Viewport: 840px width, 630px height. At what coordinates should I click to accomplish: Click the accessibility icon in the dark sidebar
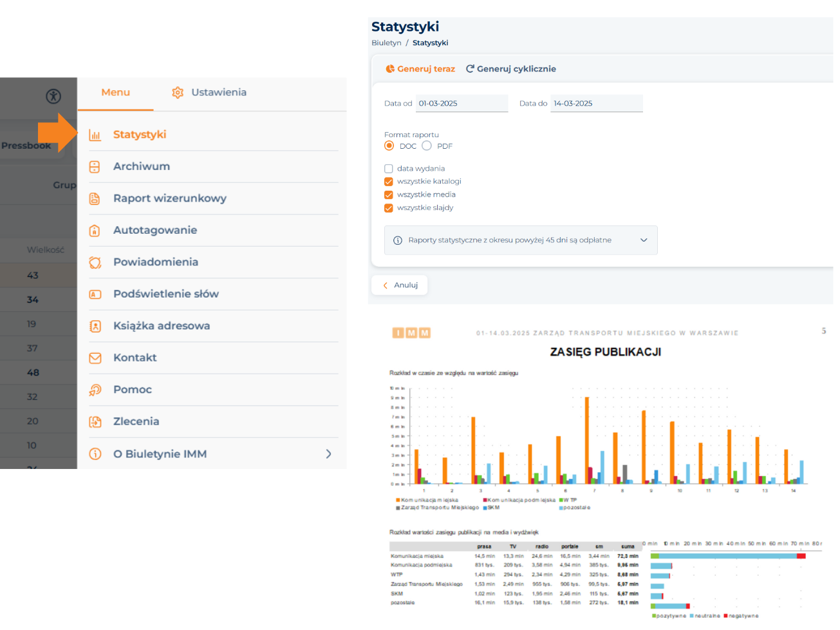tap(53, 96)
